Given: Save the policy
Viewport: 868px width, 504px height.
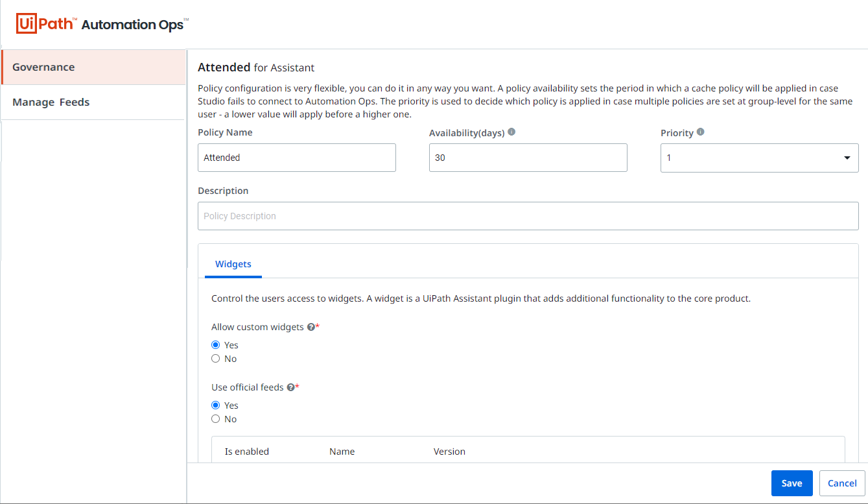Looking at the screenshot, I should tap(792, 483).
